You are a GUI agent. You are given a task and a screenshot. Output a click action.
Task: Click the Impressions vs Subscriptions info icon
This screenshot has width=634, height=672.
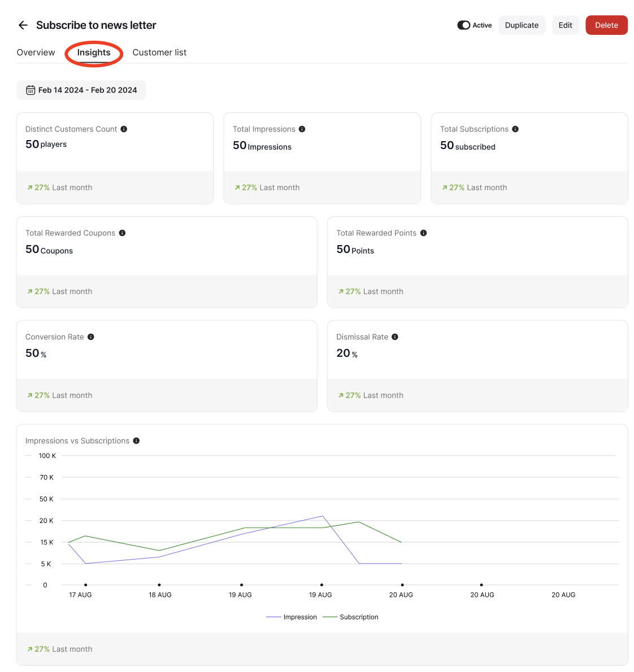136,440
